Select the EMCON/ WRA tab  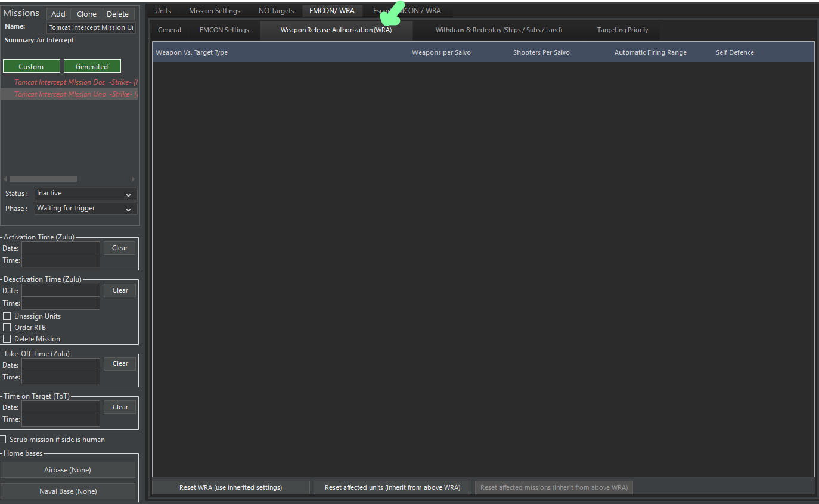332,11
